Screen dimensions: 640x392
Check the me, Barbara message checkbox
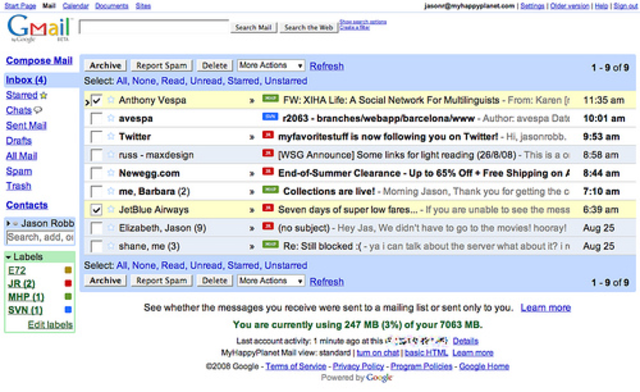coord(96,192)
